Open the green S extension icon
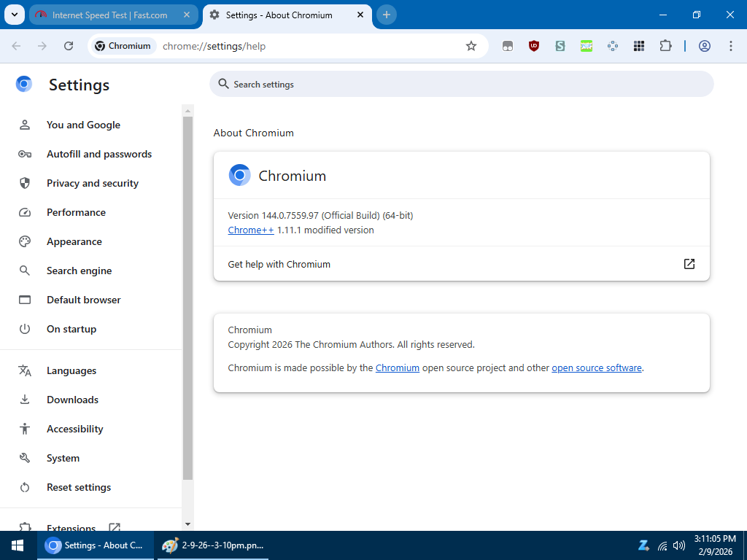Image resolution: width=747 pixels, height=560 pixels. click(x=560, y=46)
